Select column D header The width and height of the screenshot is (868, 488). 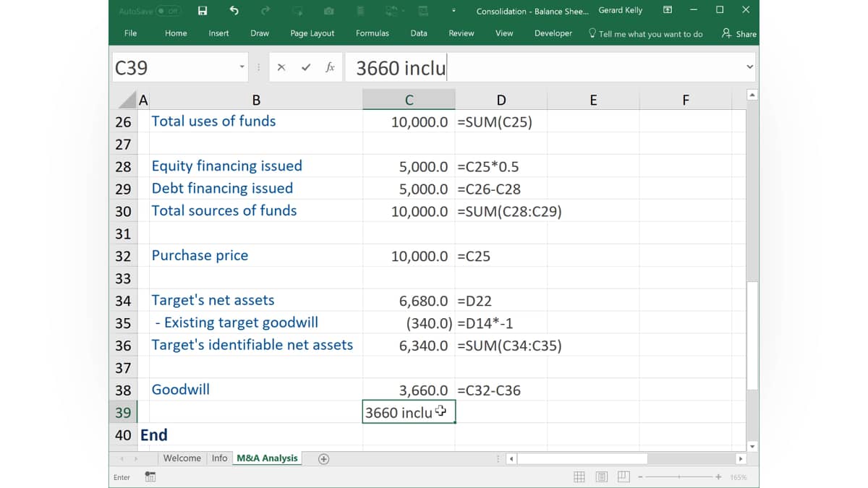click(501, 100)
